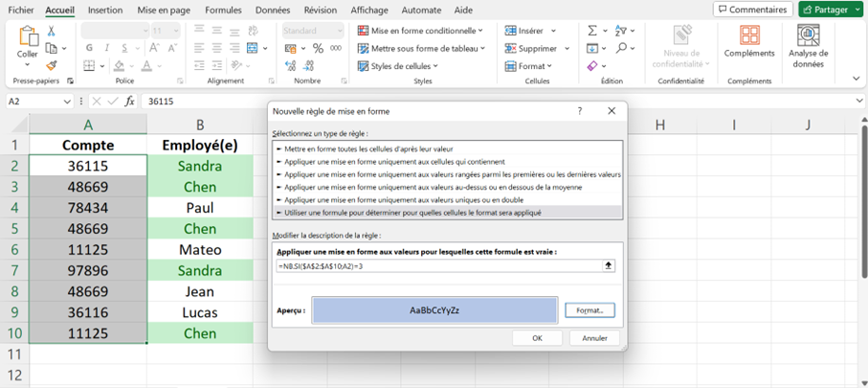868x388 pixels.
Task: Click the merge and center icon
Action: pos(253,48)
